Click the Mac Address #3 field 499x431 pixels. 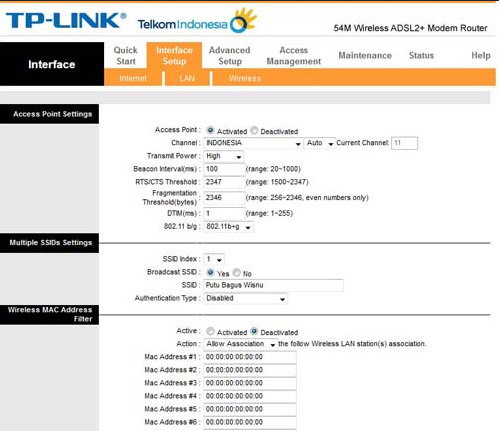[250, 383]
